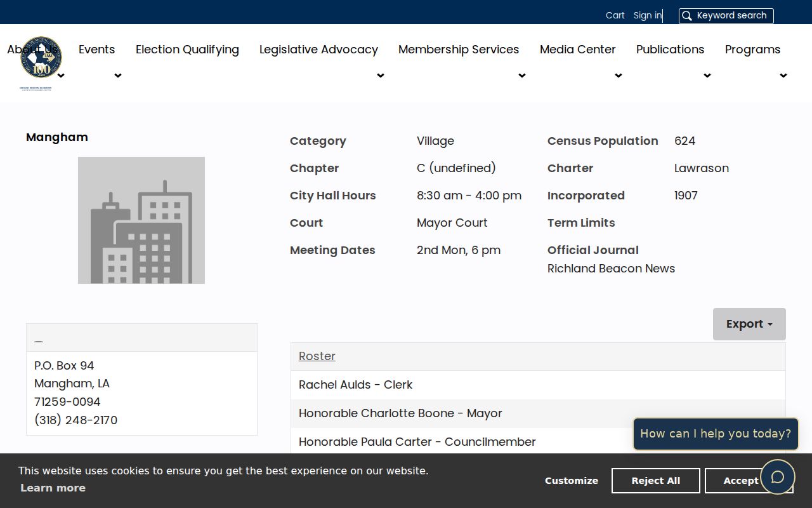Click the Chapter value C (undefined)
This screenshot has width=812, height=508.
456,168
